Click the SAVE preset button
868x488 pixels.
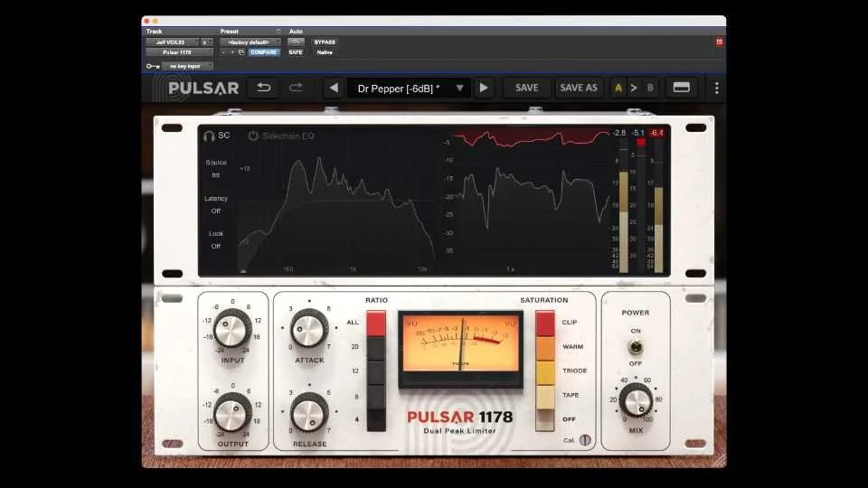tap(526, 88)
